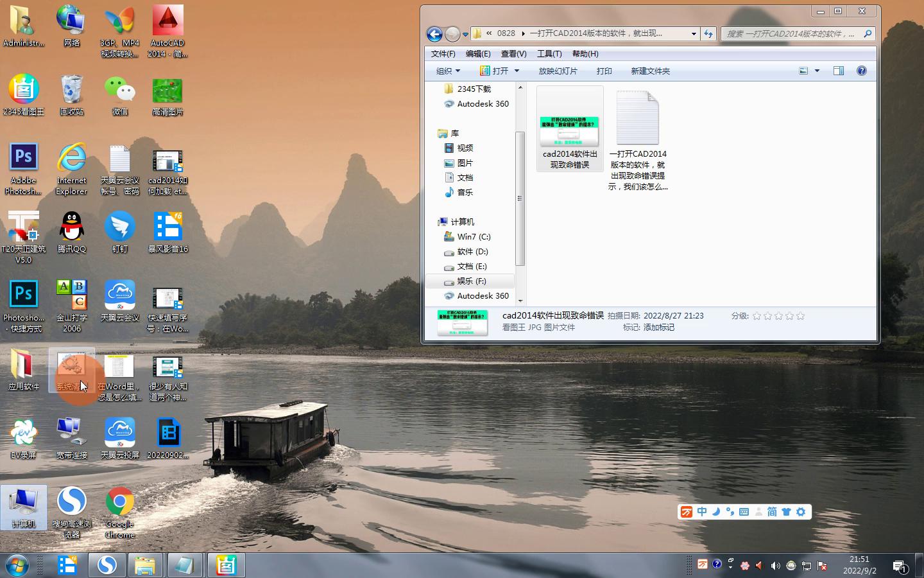Select 软件 (D:) drive in navigation tree
Screen dimensions: 924x578
click(472, 252)
